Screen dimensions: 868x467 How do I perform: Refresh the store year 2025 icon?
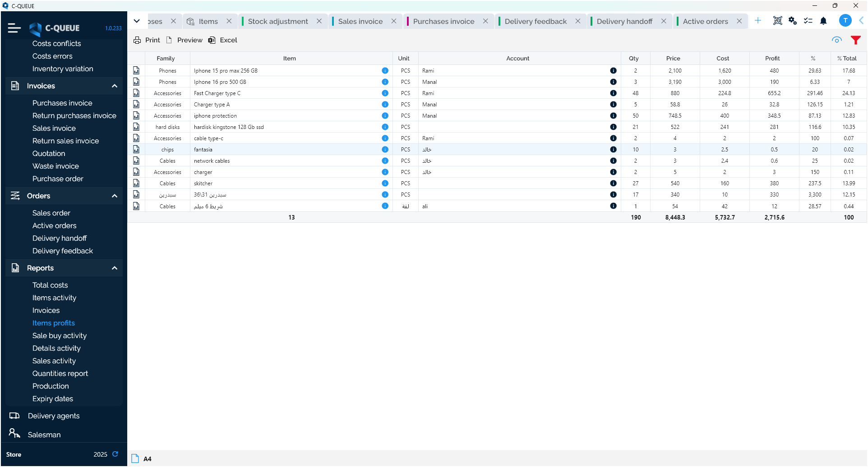[115, 454]
